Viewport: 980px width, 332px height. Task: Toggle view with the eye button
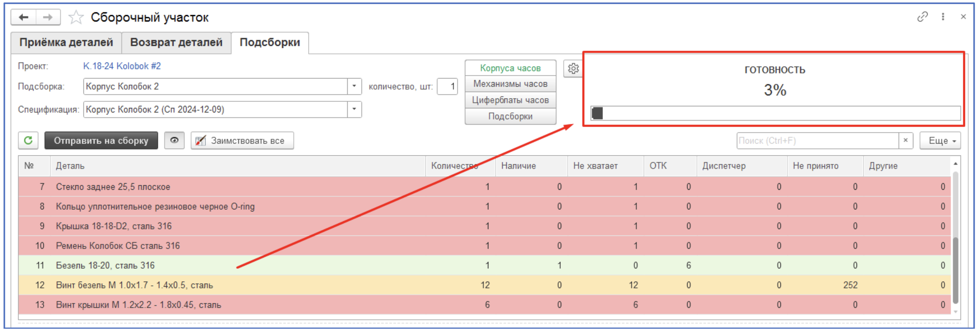click(174, 141)
